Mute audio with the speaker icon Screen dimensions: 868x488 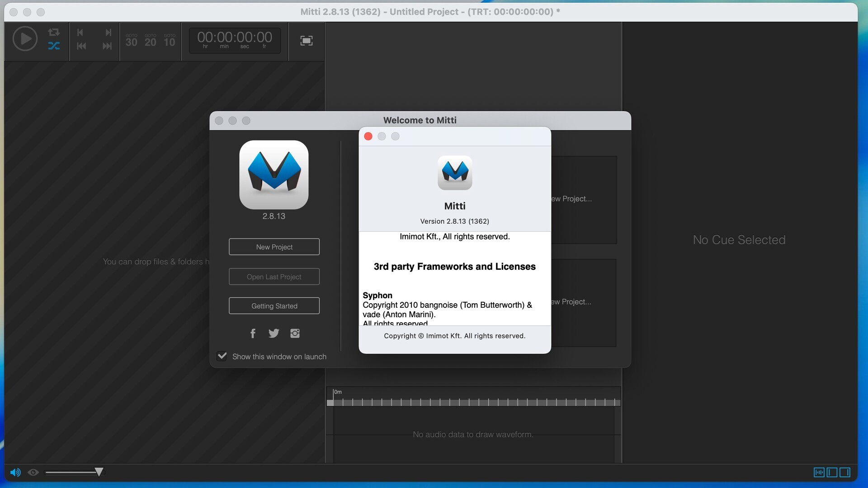click(15, 473)
